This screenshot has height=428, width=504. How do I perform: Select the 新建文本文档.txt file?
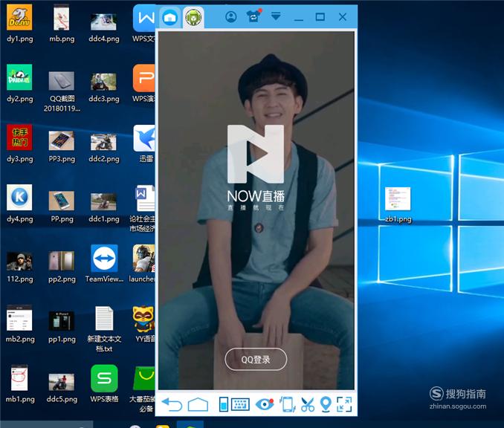click(104, 329)
